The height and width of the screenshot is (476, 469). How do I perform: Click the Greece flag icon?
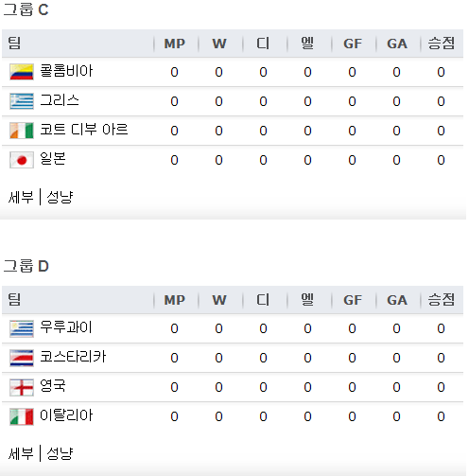22,101
